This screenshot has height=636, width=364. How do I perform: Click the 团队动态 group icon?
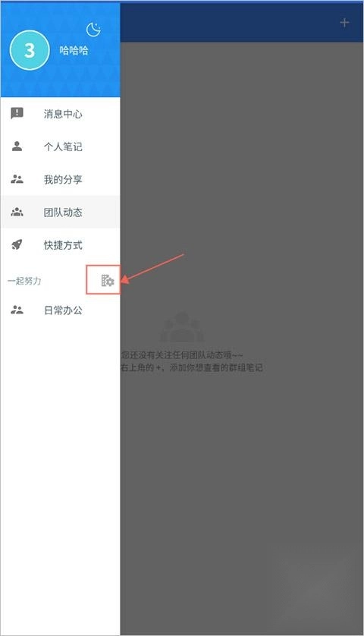click(x=17, y=212)
